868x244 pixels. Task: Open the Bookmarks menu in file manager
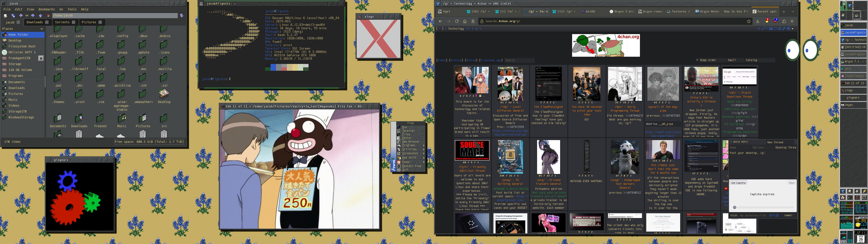click(x=46, y=9)
